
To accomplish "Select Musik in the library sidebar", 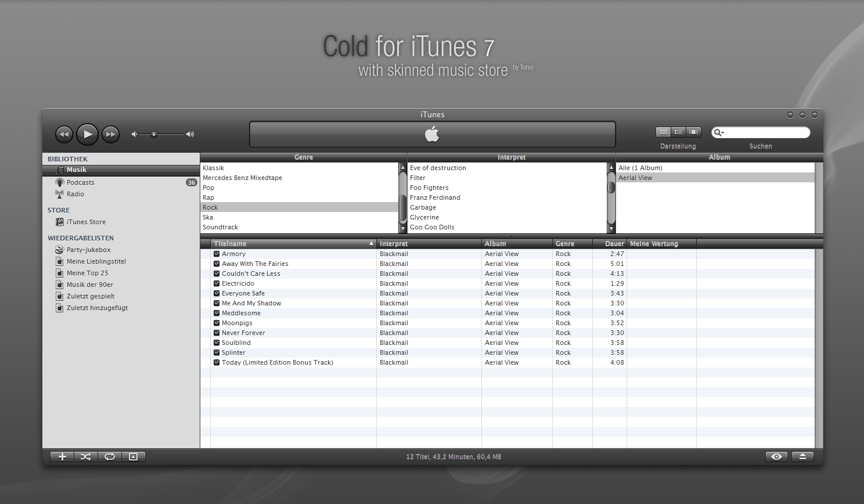I will (121, 170).
